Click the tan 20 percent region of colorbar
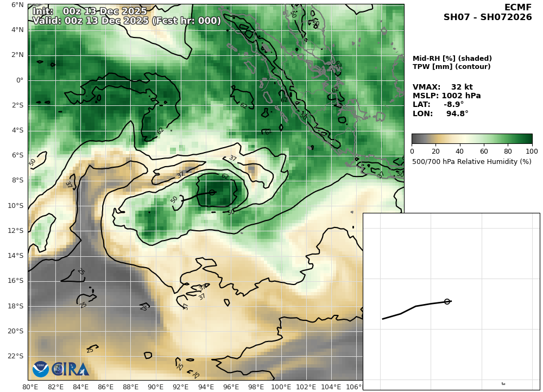Image resolution: width=543 pixels, height=392 pixels. 435,139
